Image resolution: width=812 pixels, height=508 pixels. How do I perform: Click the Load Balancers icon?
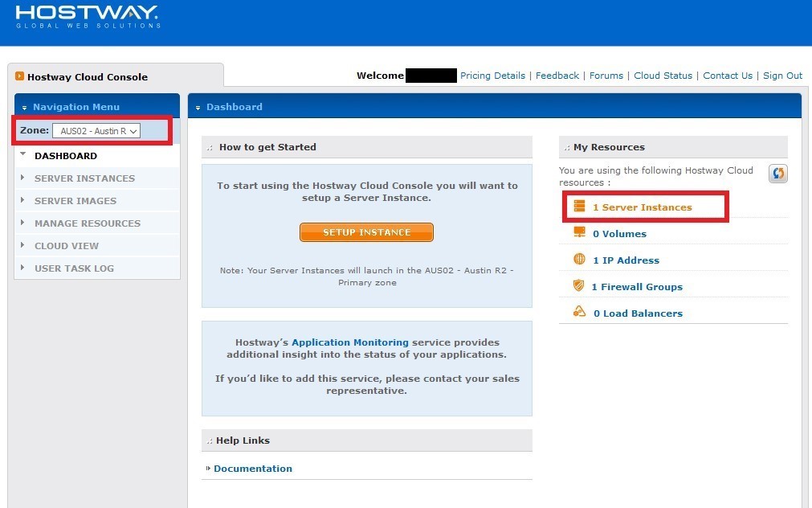tap(579, 312)
